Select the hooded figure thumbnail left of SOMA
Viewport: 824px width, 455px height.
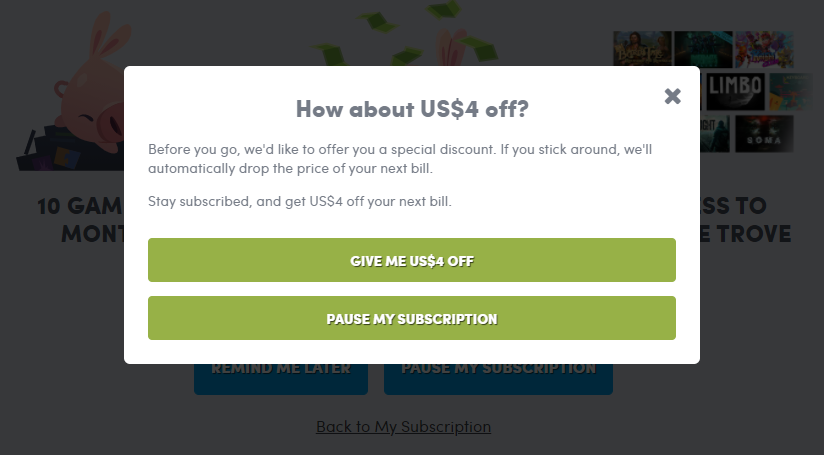coord(715,134)
